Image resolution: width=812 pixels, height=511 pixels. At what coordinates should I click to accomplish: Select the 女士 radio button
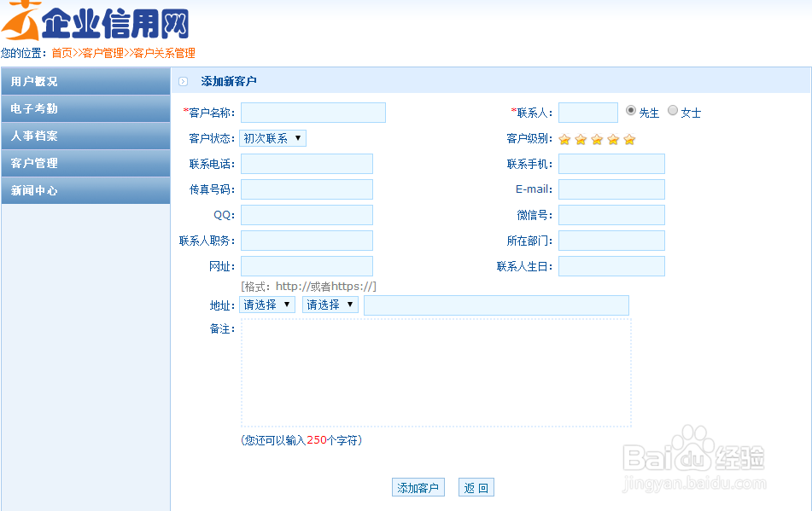(x=672, y=110)
